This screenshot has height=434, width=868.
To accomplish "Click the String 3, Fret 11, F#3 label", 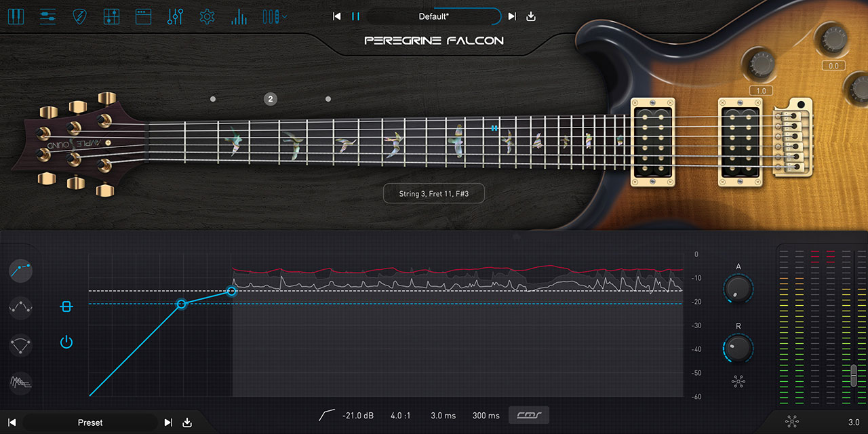I will (434, 194).
